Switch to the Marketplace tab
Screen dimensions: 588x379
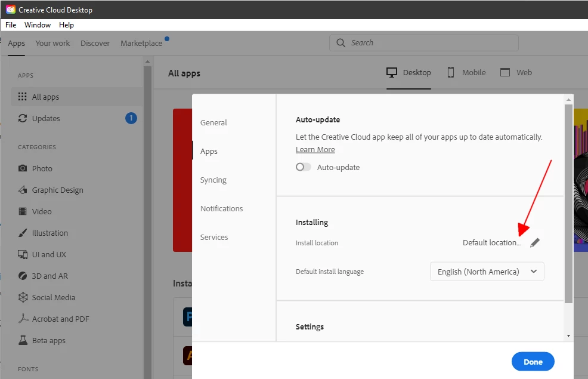coord(141,43)
